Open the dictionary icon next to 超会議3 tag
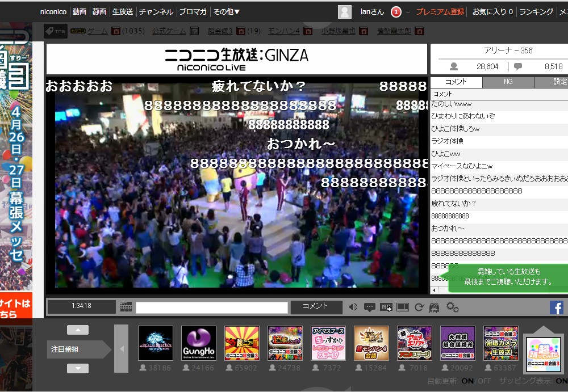The image size is (568, 392). pos(240,31)
